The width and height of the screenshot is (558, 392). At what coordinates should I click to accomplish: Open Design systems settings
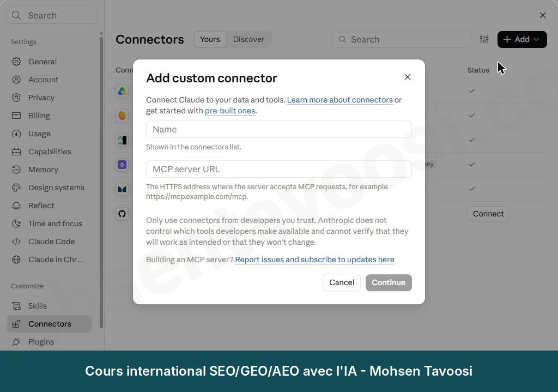[x=49, y=188]
